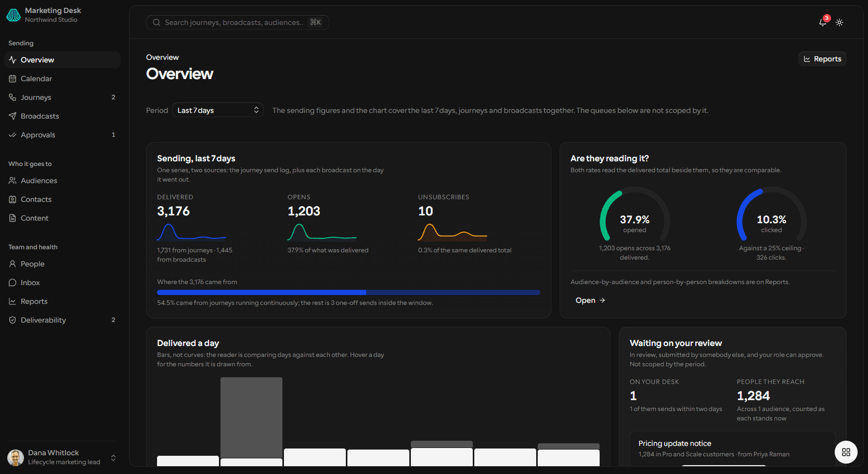Open the Pricing update notice card
The height and width of the screenshot is (474, 868).
point(732,449)
